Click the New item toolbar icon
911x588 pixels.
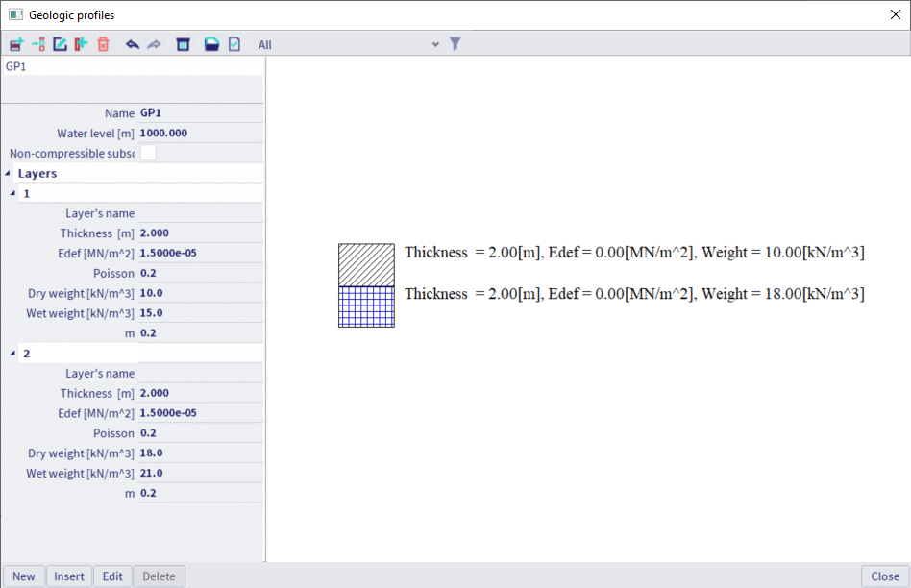(16, 44)
